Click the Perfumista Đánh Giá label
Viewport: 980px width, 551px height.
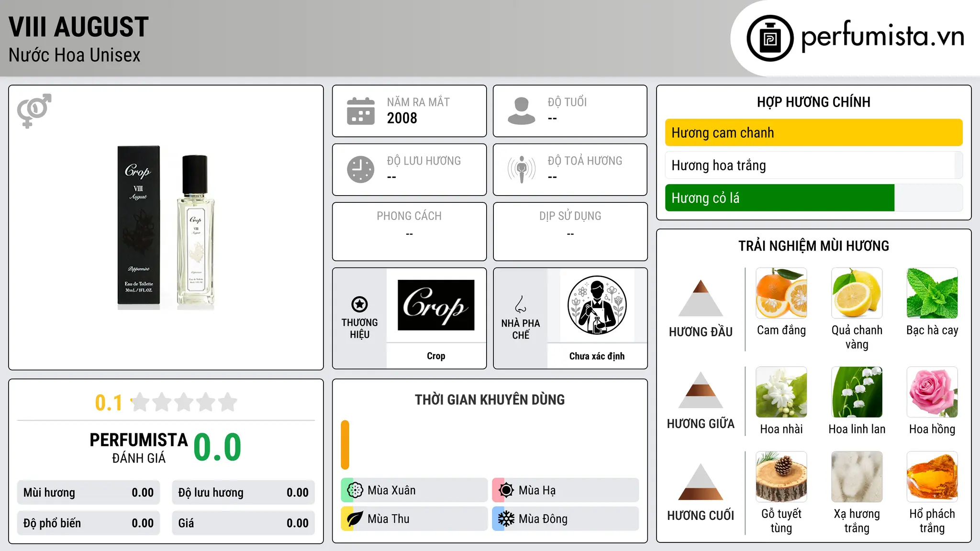[139, 448]
